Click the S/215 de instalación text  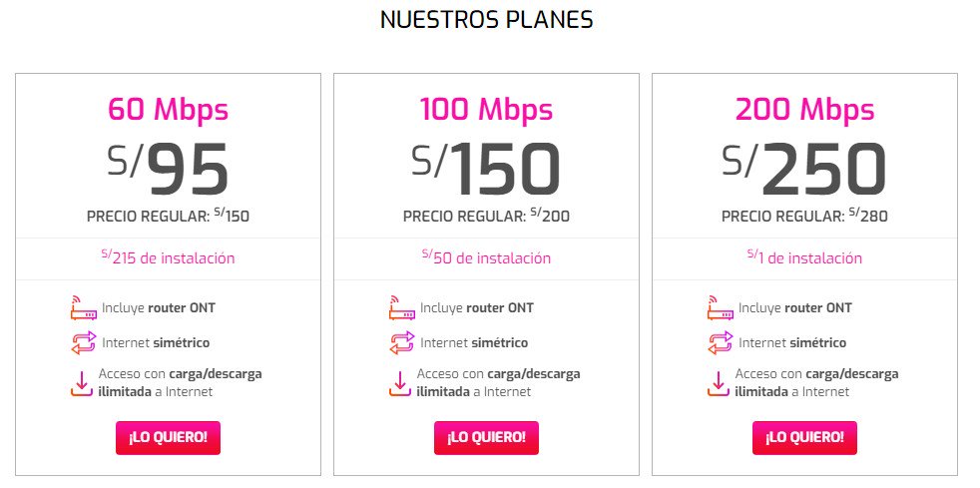[x=168, y=257]
